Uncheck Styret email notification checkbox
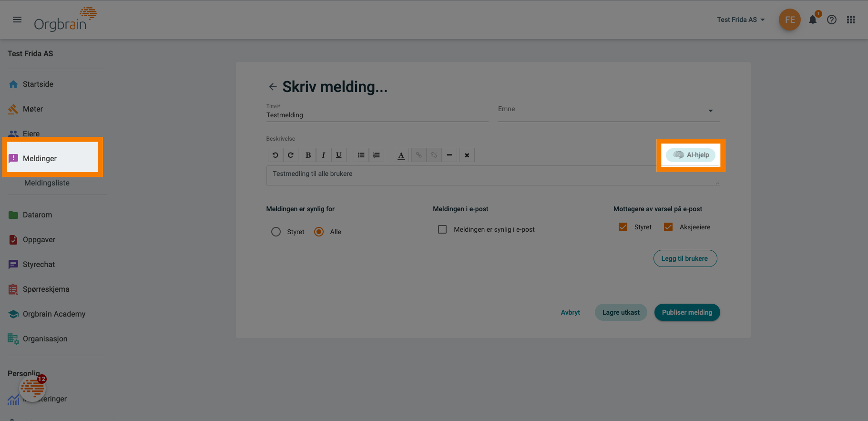 [x=623, y=227]
